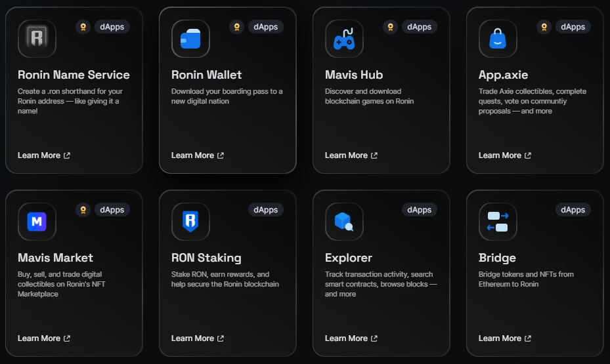This screenshot has height=364, width=610.
Task: Click the dApps tag on Explorer card
Action: (x=419, y=210)
